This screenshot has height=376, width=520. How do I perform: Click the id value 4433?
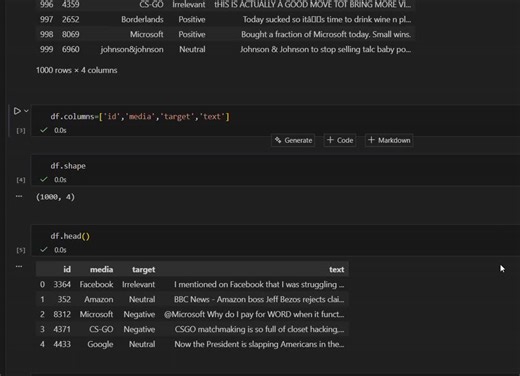[62, 344]
